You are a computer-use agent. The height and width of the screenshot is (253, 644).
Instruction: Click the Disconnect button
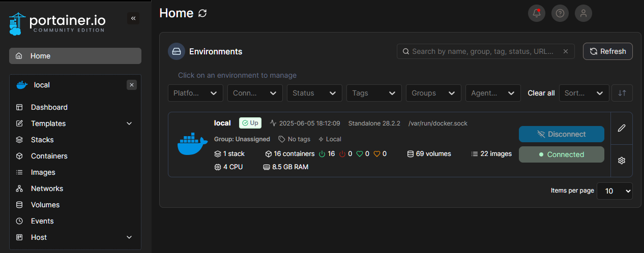[562, 134]
